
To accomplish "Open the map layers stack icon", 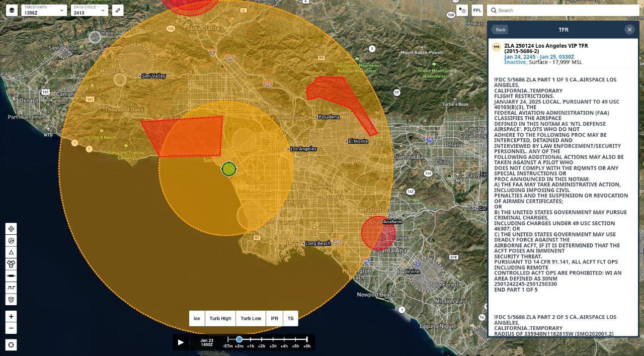I will (12, 10).
